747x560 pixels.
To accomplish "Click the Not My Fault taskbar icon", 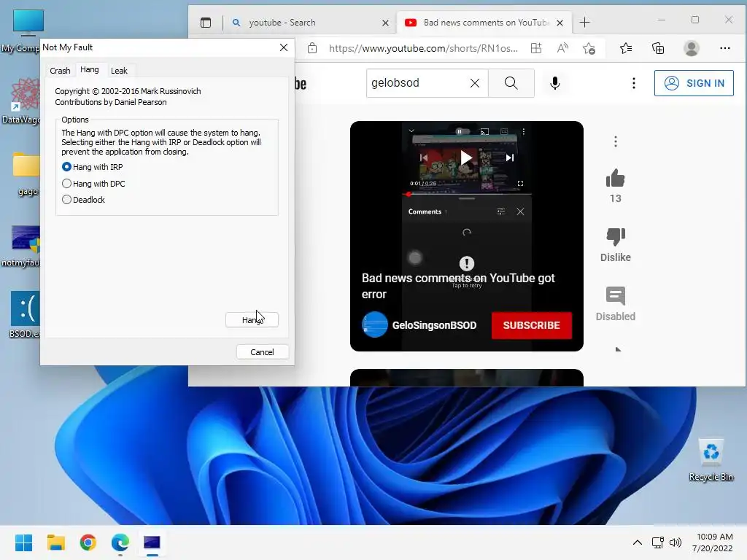I will click(x=152, y=542).
